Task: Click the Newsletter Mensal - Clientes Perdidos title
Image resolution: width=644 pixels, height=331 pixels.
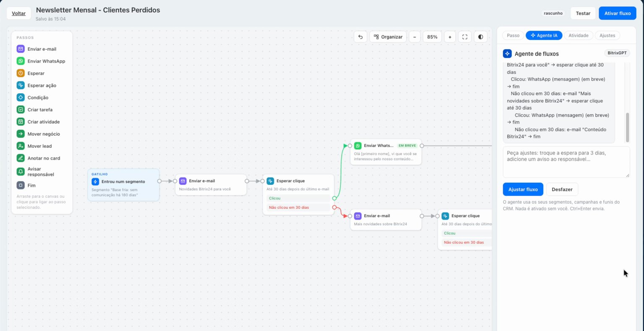Action: [98, 10]
